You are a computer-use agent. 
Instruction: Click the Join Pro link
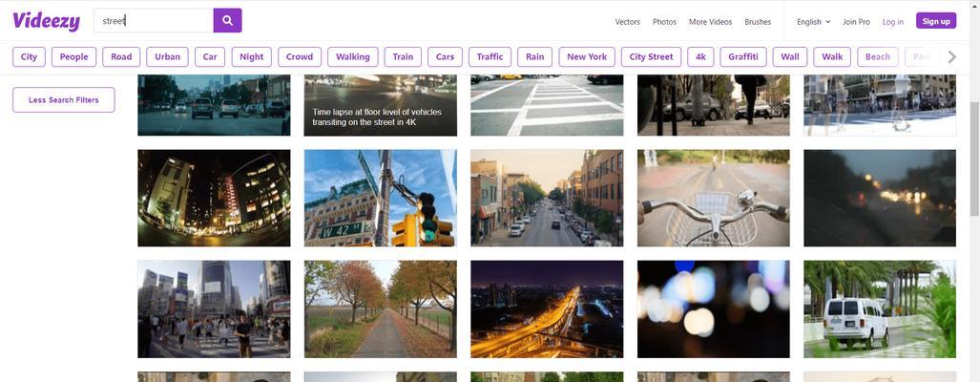856,21
